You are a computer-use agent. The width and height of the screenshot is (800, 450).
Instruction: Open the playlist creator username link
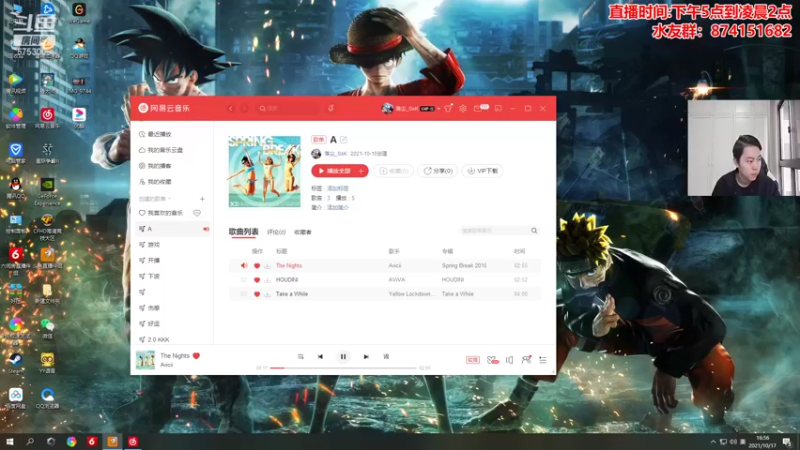coord(336,154)
